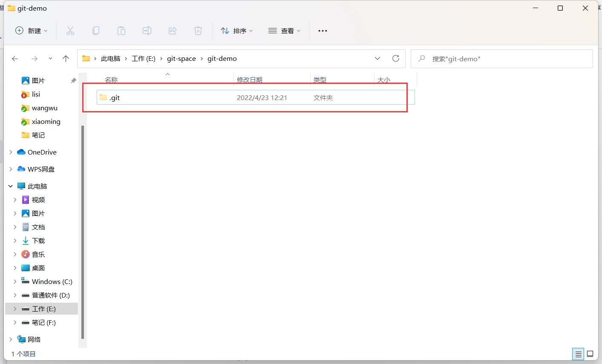602x364 pixels.
Task: Click 此电脑 in the address breadcrumb
Action: [x=110, y=59]
